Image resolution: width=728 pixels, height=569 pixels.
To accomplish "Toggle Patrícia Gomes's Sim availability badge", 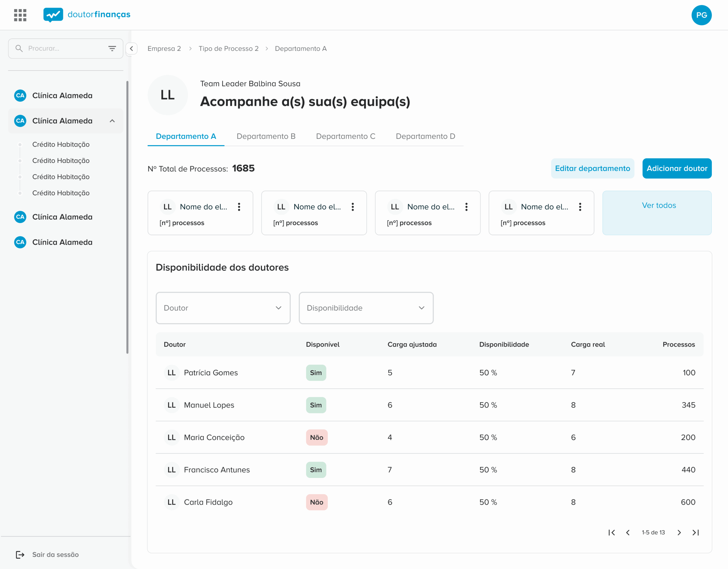I will [316, 372].
